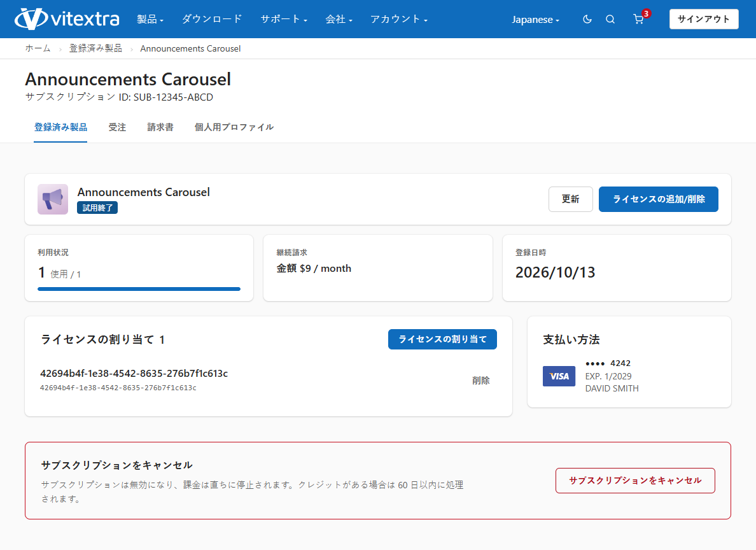
Task: Click the 1 使用 / 1 usage text
Action: point(59,273)
